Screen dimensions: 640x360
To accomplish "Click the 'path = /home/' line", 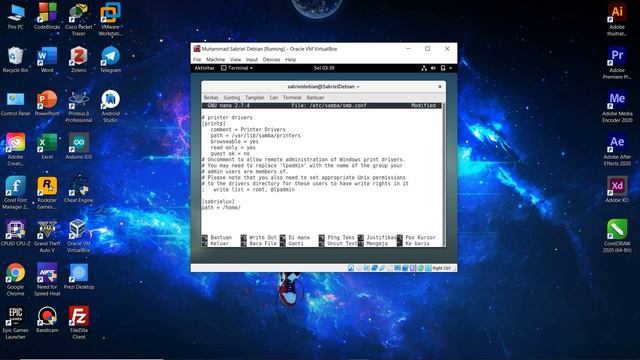I will tap(221, 207).
